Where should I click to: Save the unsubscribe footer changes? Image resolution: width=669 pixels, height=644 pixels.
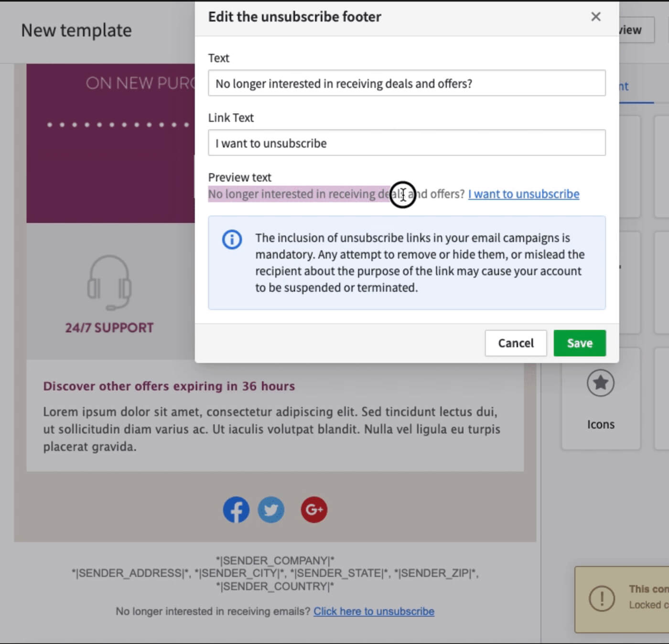[x=579, y=343]
